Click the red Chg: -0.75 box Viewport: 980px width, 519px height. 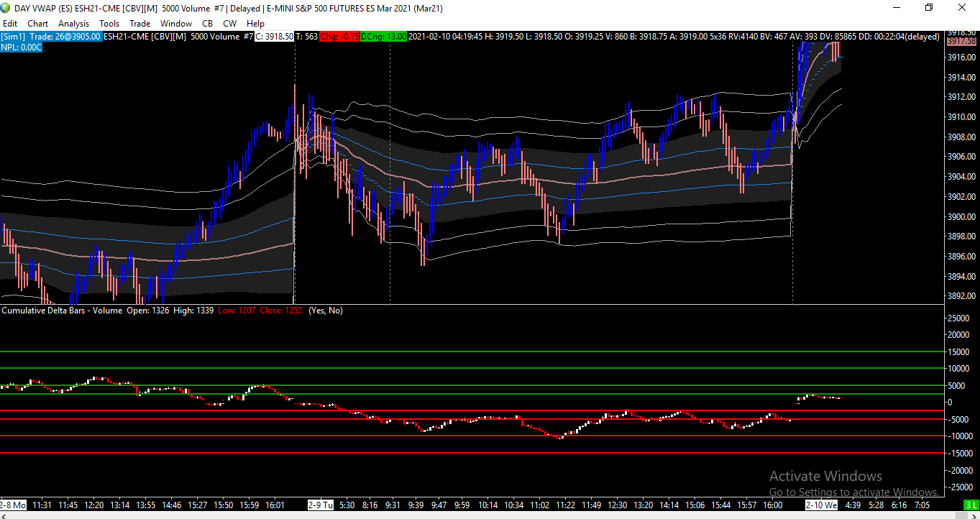[x=339, y=37]
